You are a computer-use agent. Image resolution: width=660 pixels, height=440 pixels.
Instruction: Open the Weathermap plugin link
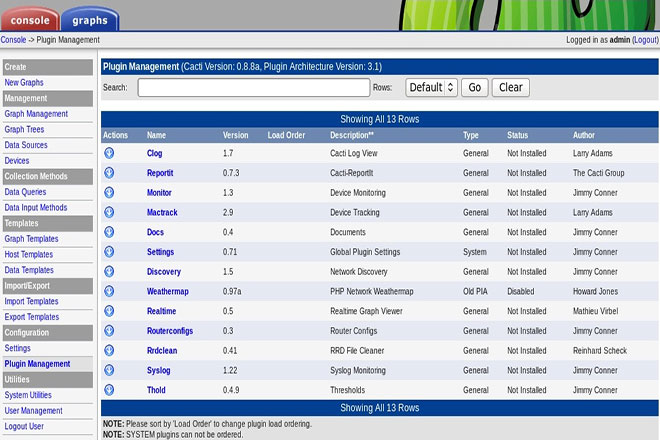[168, 291]
